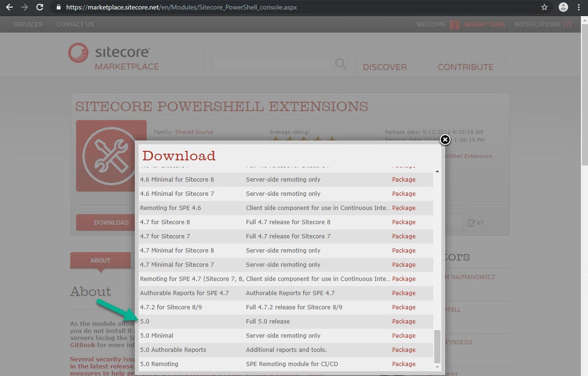The width and height of the screenshot is (588, 376).
Task: Click the download list scroll-up arrow
Action: coord(437,171)
